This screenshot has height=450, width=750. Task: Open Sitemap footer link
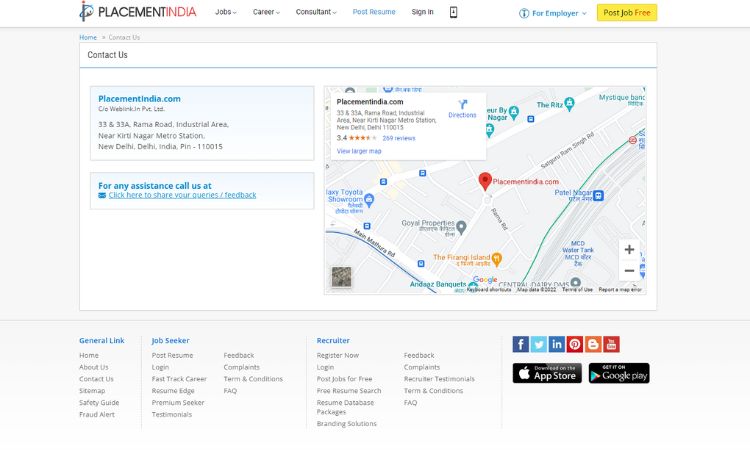tap(92, 391)
